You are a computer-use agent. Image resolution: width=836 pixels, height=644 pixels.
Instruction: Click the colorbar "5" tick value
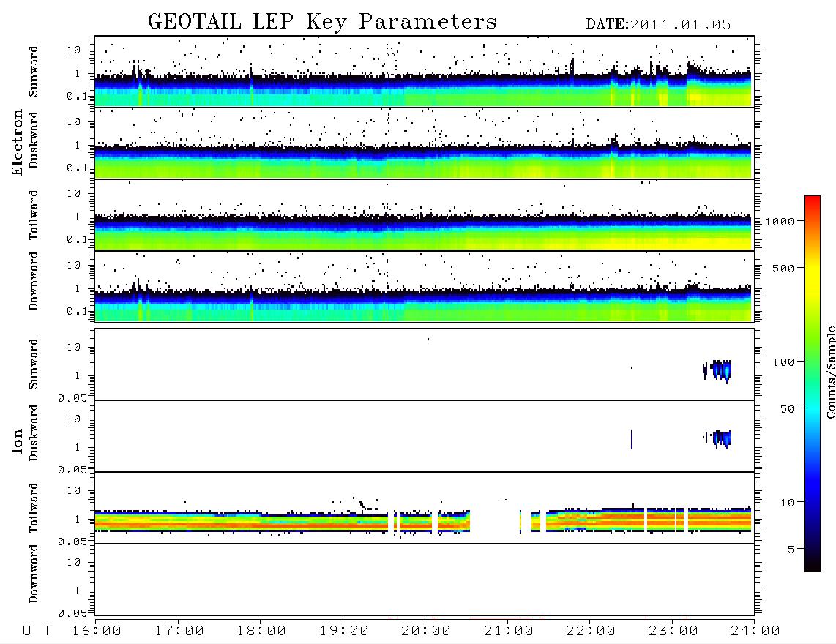tap(791, 550)
